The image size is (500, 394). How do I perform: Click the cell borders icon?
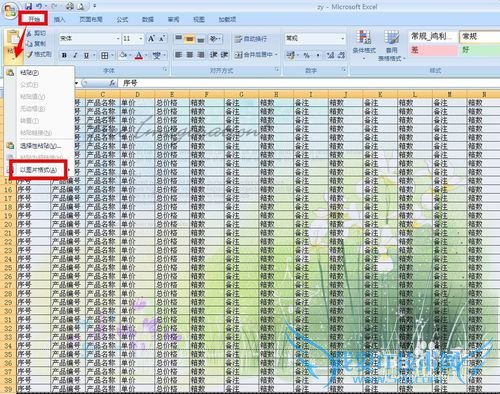[105, 55]
